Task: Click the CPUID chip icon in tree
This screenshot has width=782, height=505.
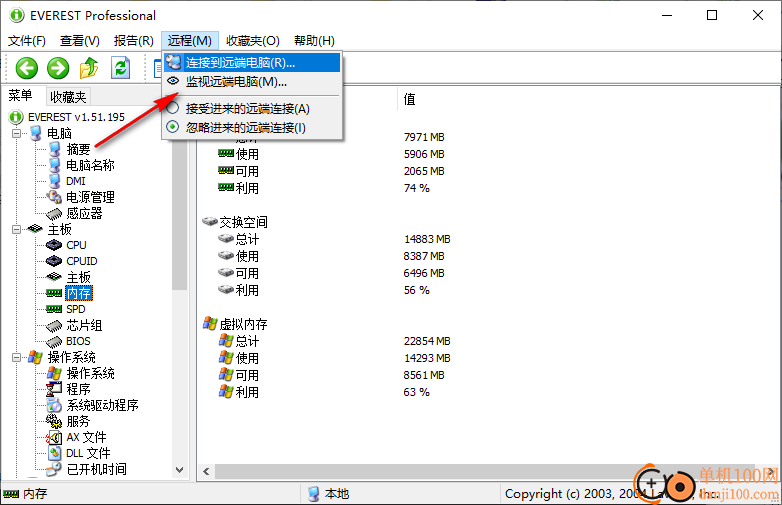Action: 54,261
